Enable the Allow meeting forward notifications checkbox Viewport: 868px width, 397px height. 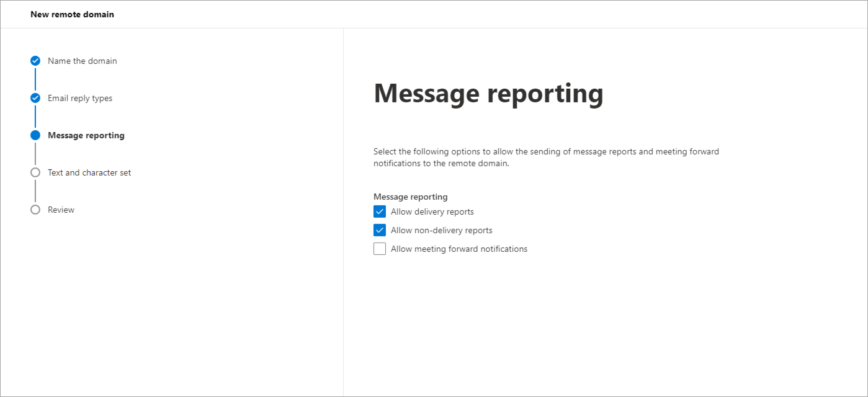coord(380,249)
